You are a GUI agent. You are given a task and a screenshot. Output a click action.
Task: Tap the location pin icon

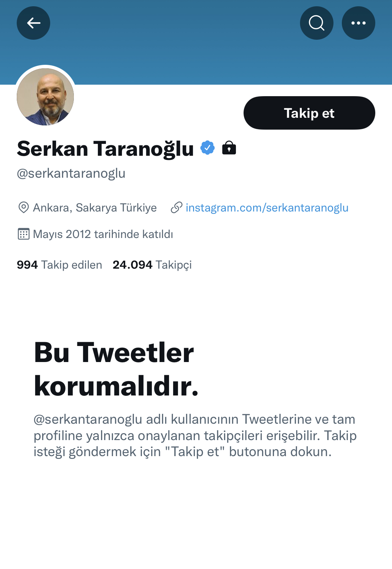pyautogui.click(x=23, y=207)
